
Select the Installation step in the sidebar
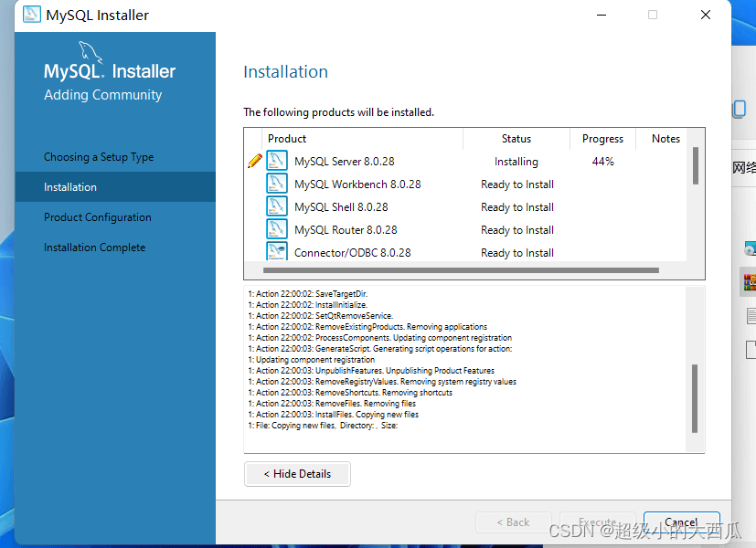pos(115,187)
